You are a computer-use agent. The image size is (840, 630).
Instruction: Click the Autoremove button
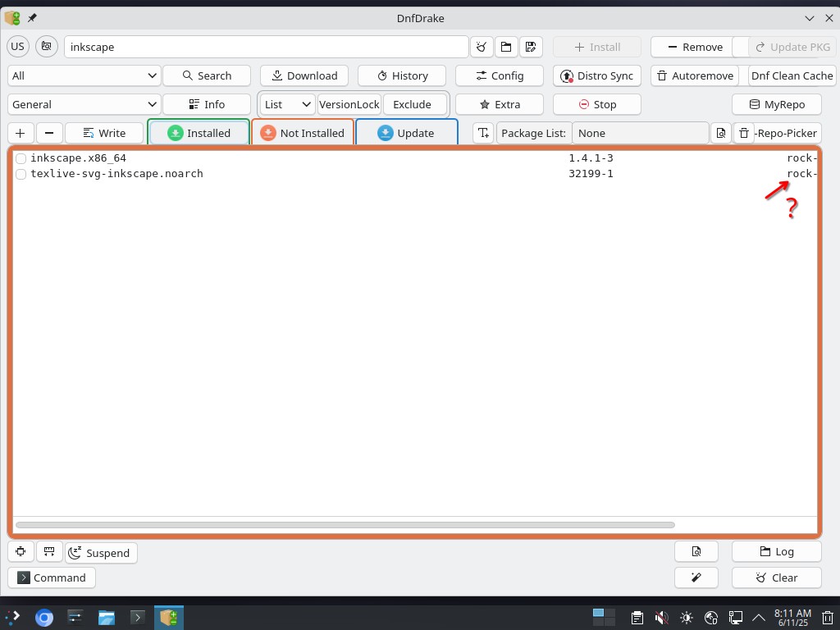[695, 75]
